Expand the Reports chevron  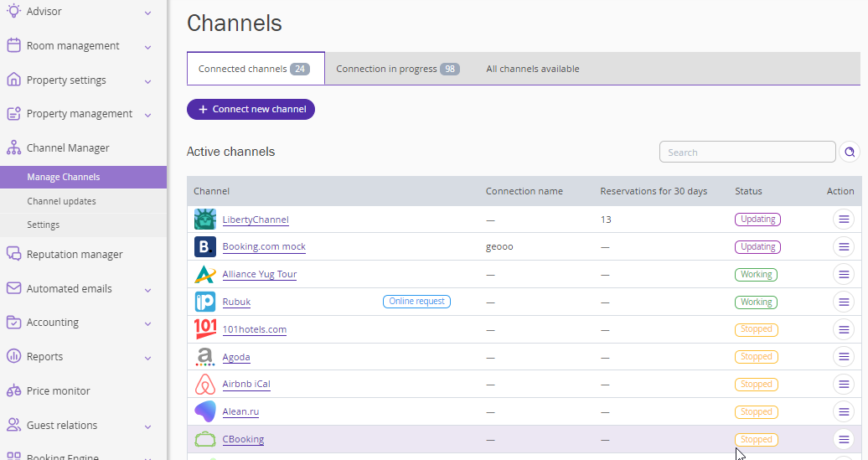tap(147, 358)
